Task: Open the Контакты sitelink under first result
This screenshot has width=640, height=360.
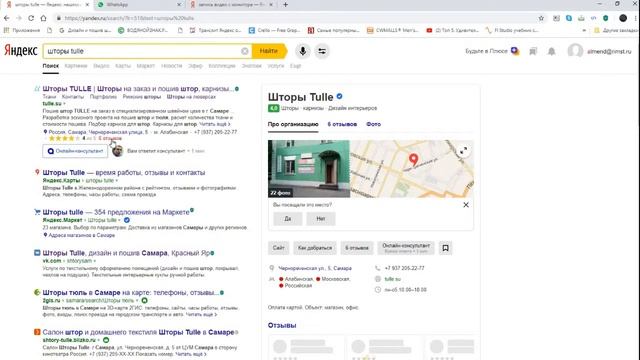Action: click(x=73, y=97)
